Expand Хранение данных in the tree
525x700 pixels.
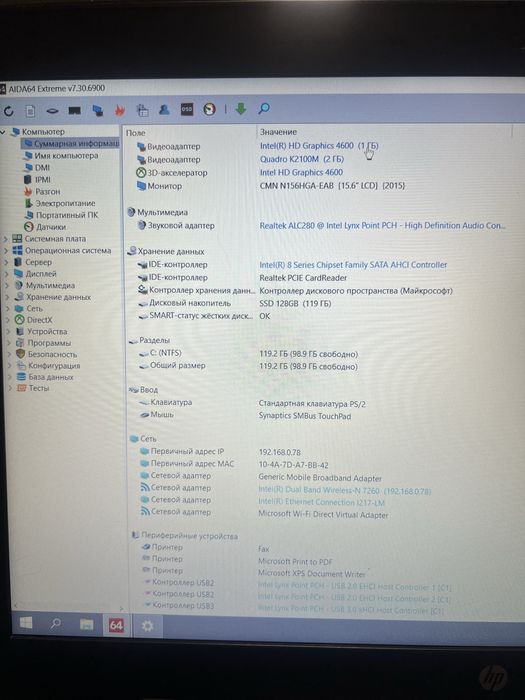pyautogui.click(x=7, y=297)
